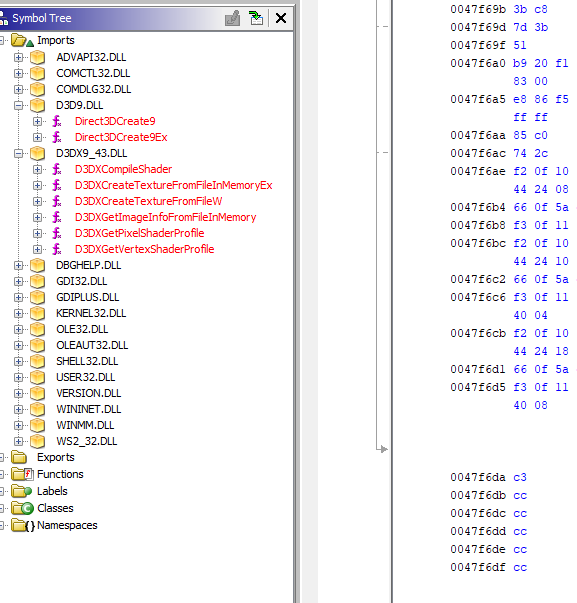This screenshot has height=603, width=577.
Task: Click address 0047f6a5 in listing
Action: (x=478, y=99)
